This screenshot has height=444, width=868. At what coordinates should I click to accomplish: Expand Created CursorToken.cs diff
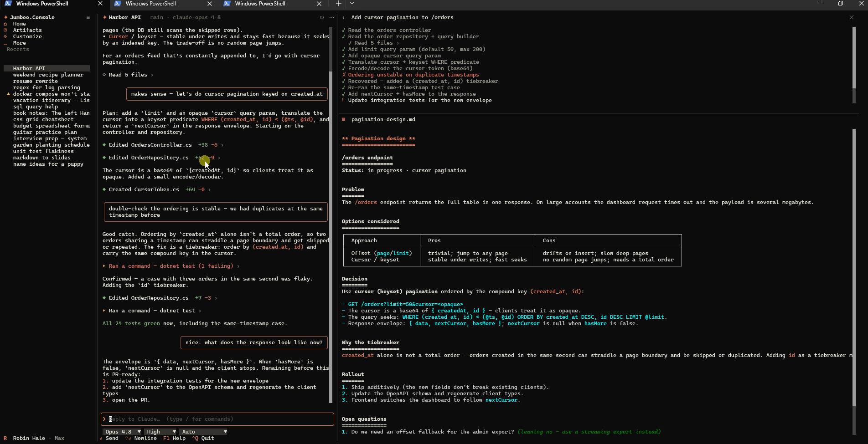click(156, 189)
